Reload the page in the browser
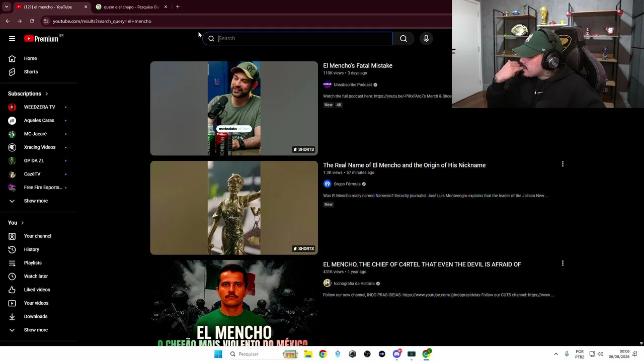Viewport: 644px width, 362px height. (x=32, y=21)
